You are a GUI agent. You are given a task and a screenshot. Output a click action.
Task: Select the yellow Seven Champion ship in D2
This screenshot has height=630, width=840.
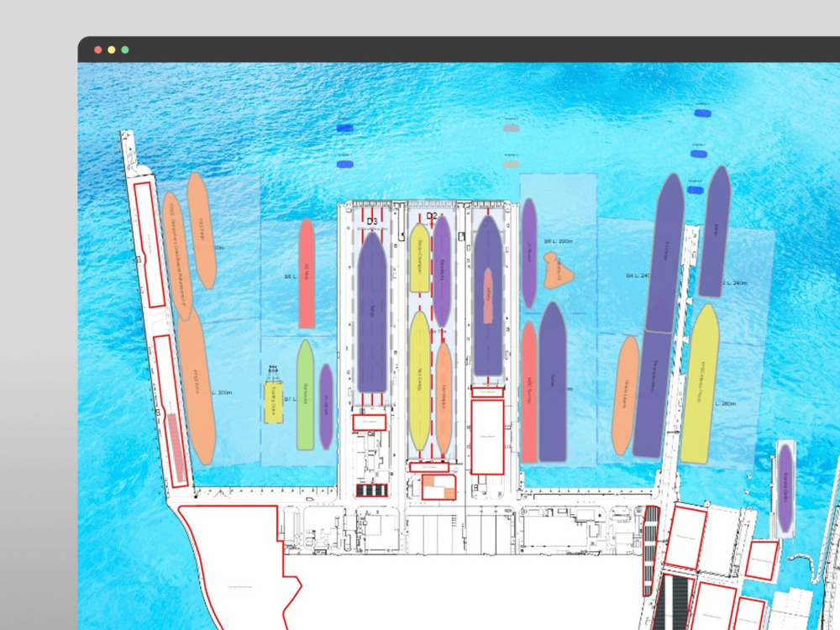coord(419,258)
